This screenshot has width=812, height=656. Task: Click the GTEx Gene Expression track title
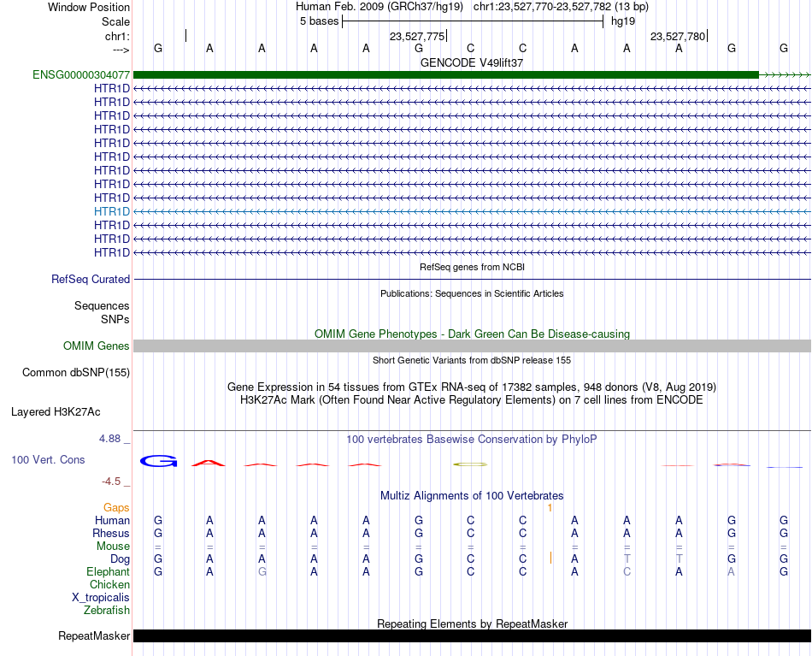(x=472, y=387)
